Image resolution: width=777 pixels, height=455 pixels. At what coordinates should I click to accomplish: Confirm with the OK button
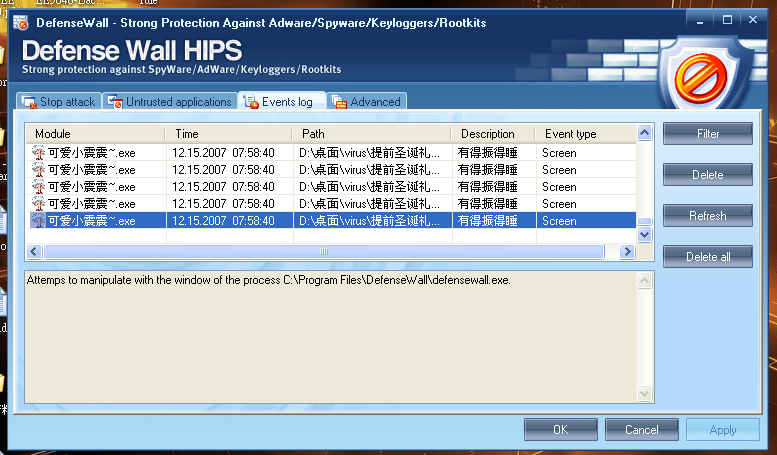click(561, 430)
